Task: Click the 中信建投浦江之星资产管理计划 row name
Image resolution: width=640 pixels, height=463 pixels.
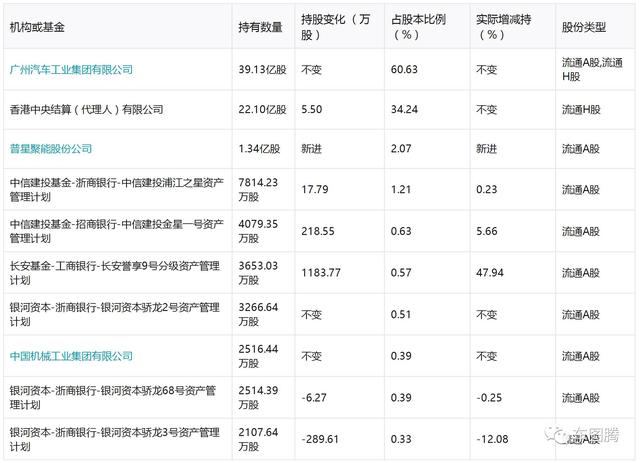Action: [x=117, y=189]
